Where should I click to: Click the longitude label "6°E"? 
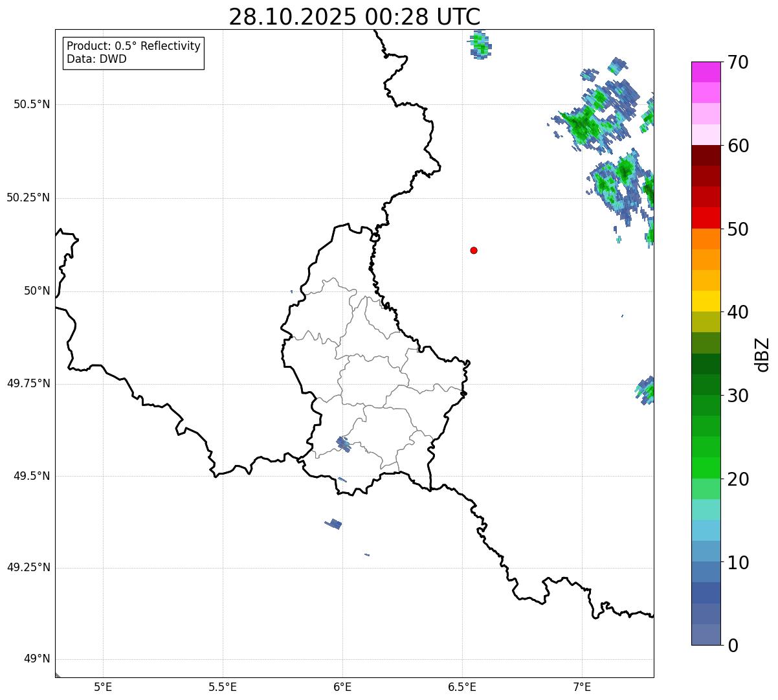342,686
